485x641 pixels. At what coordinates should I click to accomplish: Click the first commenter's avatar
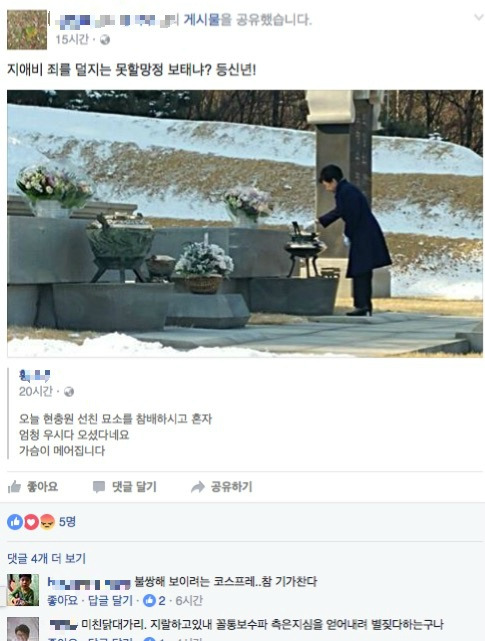pyautogui.click(x=23, y=590)
